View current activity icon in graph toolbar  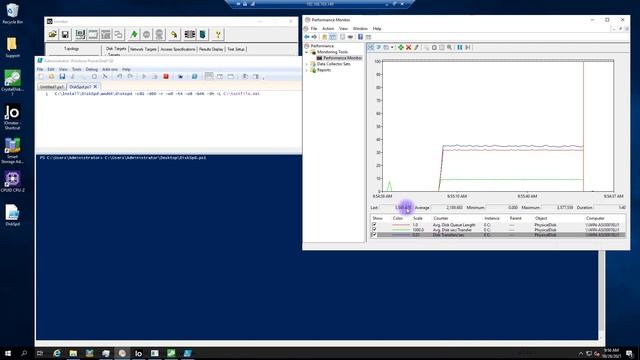tap(371, 47)
